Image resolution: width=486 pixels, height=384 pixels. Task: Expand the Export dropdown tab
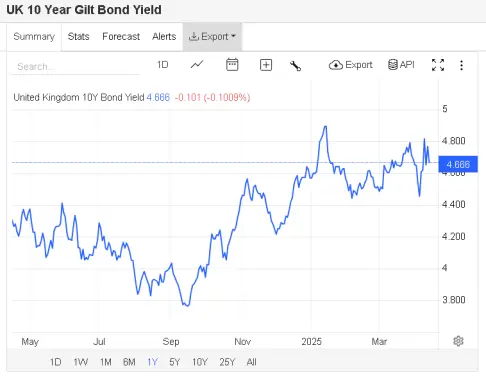point(212,37)
